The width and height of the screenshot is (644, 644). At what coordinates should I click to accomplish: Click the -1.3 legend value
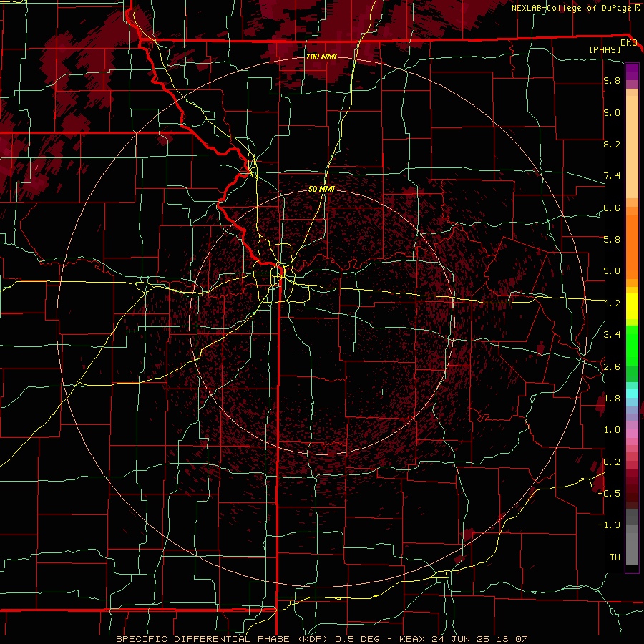pos(609,525)
